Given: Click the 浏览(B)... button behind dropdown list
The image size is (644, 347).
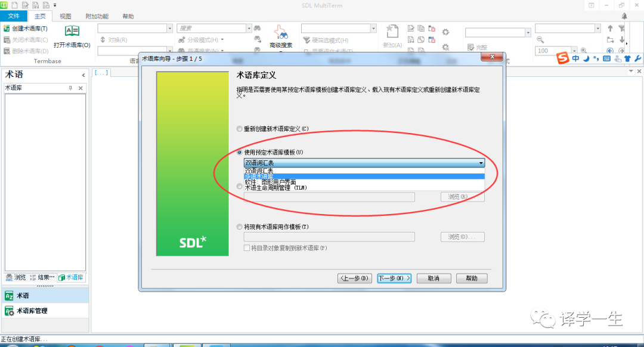Looking at the screenshot, I should 463,197.
